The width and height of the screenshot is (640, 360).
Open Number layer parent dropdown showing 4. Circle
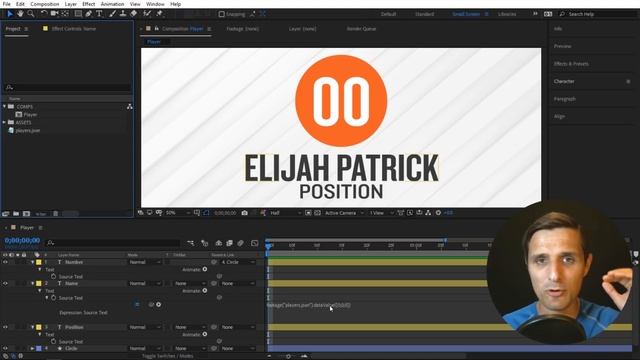pos(238,262)
